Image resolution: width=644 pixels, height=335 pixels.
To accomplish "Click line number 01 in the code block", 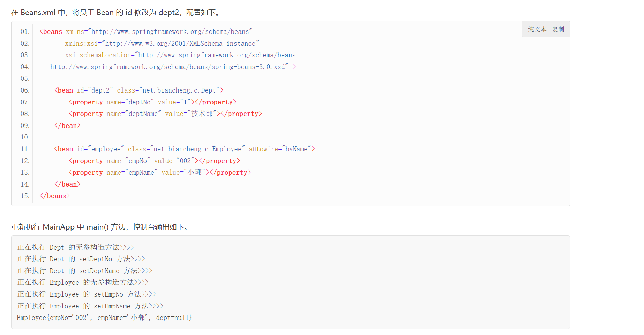I will click(x=25, y=32).
